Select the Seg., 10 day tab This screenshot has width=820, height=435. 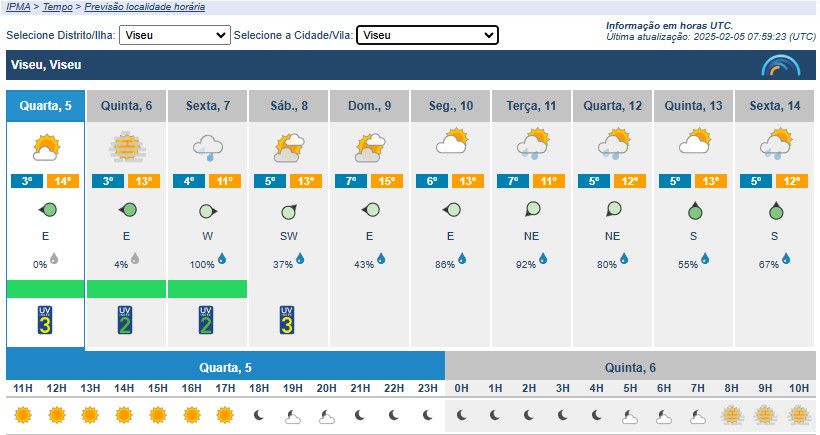pos(451,106)
